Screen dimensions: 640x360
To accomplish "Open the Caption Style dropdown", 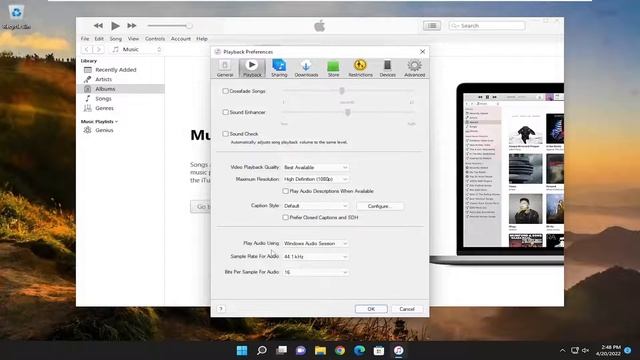I will (316, 206).
